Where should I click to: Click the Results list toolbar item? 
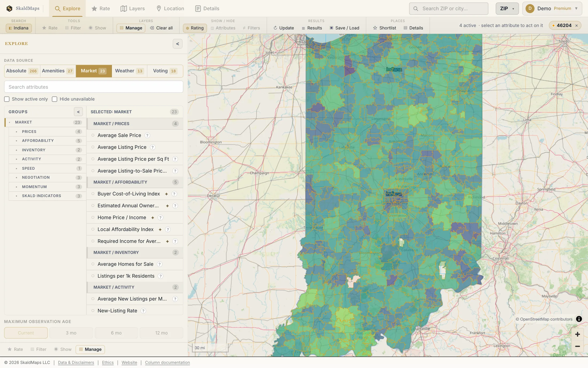(x=312, y=28)
